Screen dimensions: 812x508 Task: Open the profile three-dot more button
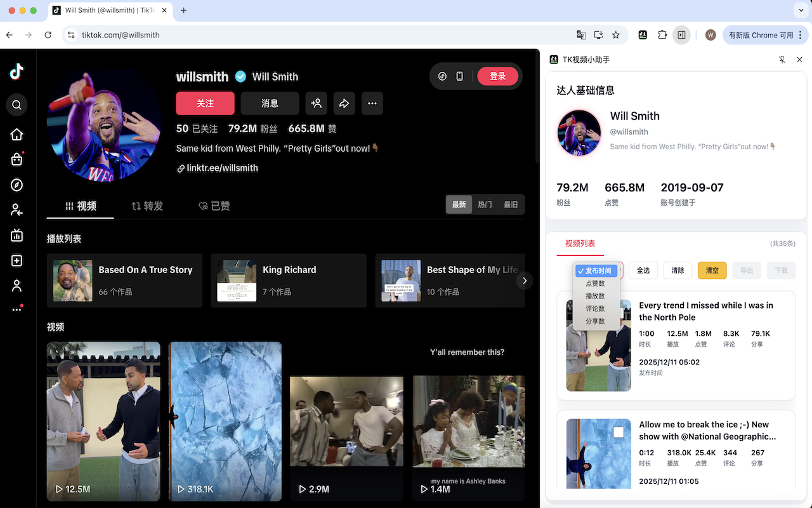pyautogui.click(x=372, y=104)
